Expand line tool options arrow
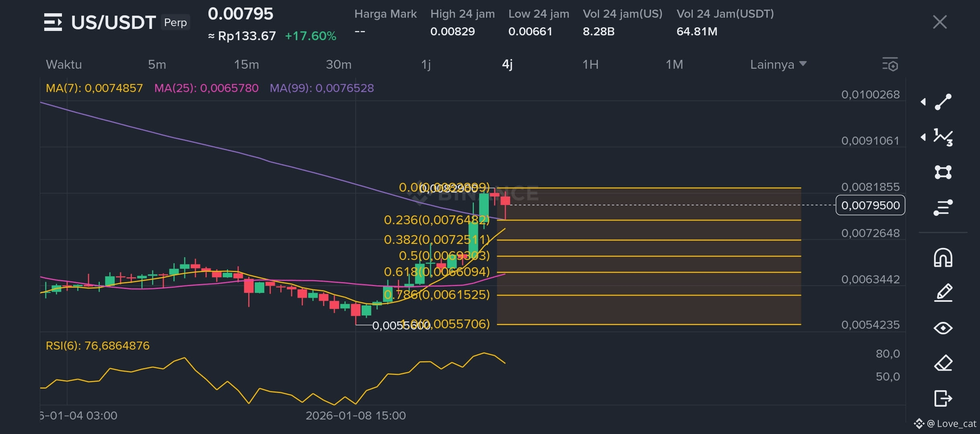 923,102
